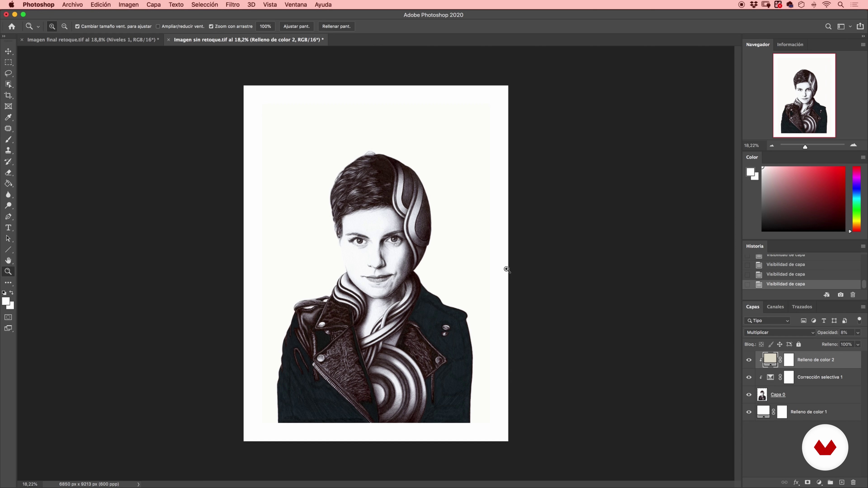Click the Ajustar pant. button
This screenshot has width=868, height=488.
pos(296,26)
